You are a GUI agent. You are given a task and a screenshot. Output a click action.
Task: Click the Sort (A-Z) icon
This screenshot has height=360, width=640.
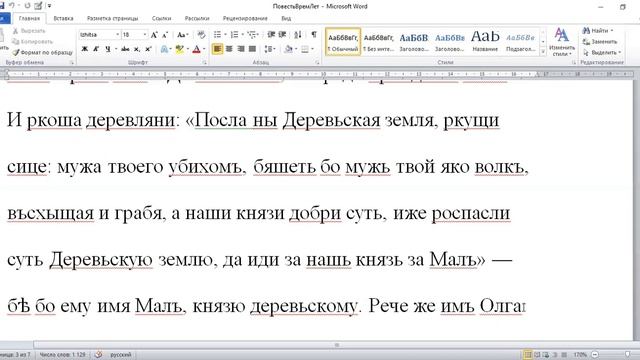point(298,35)
